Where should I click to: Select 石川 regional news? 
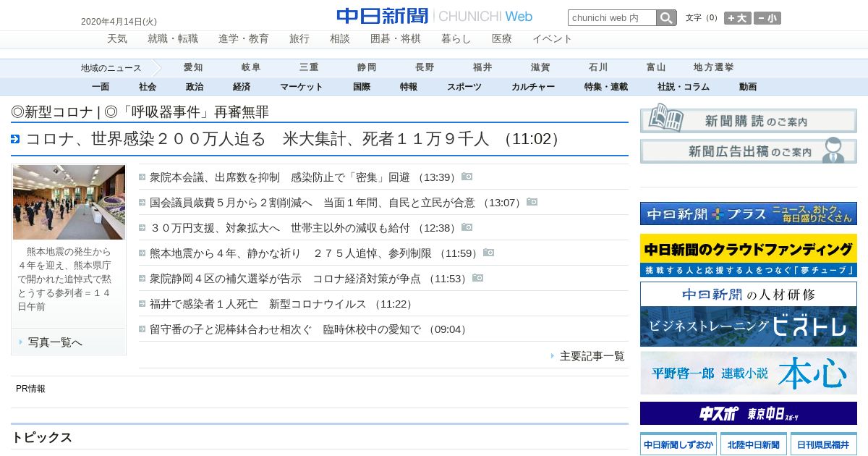pyautogui.click(x=598, y=67)
